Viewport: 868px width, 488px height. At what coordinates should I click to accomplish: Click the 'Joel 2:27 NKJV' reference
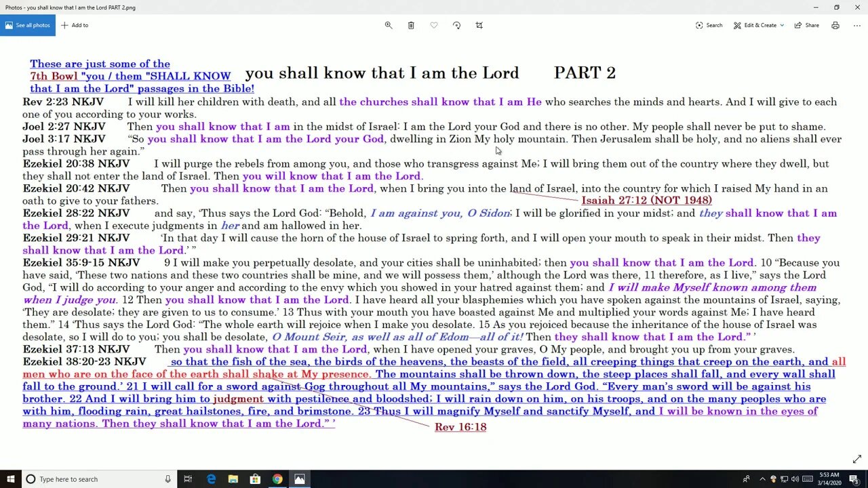click(64, 127)
